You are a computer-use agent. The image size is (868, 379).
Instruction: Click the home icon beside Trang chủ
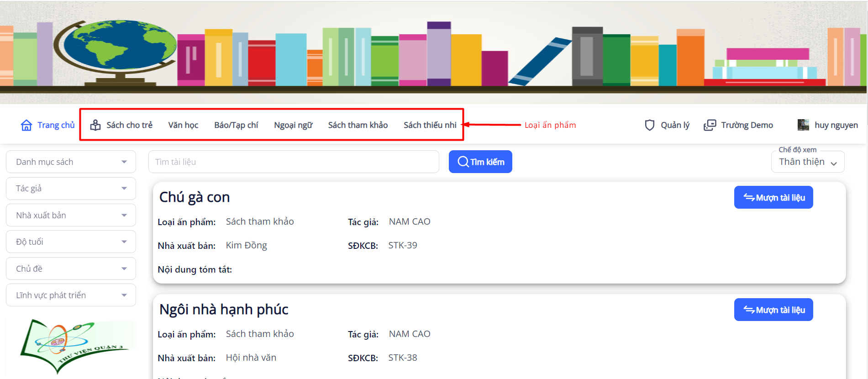(26, 125)
